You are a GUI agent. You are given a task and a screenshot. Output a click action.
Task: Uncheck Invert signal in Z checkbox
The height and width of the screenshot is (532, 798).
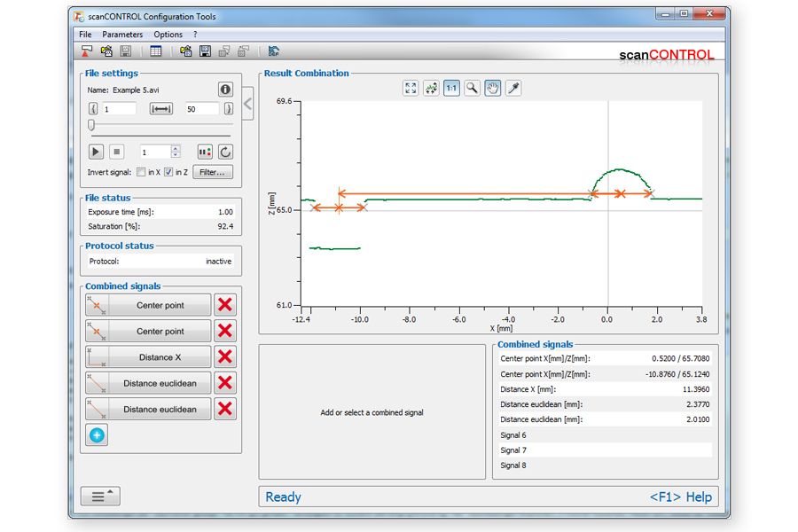[168, 172]
